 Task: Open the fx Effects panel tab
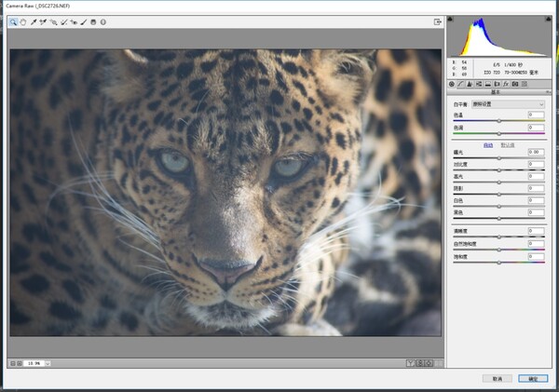506,84
